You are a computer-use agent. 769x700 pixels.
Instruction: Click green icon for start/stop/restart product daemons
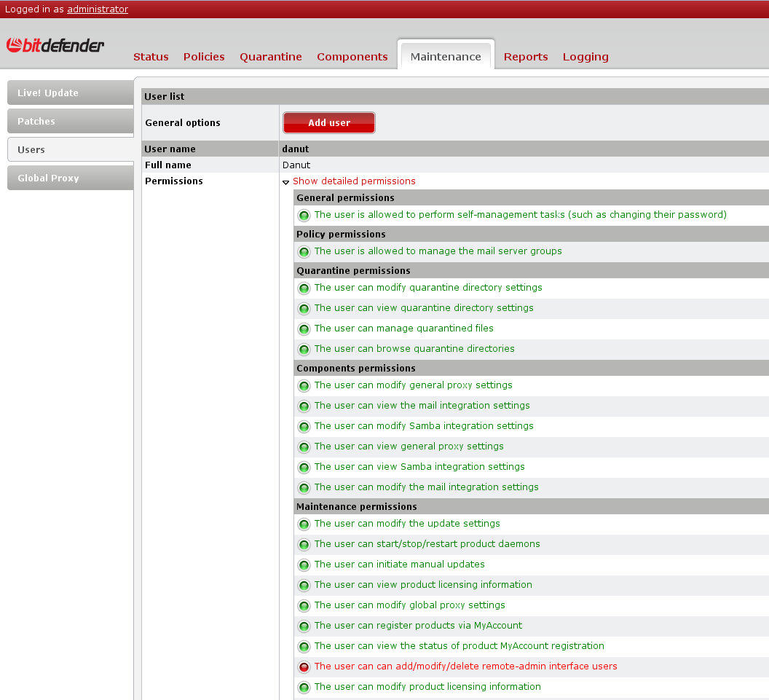304,545
